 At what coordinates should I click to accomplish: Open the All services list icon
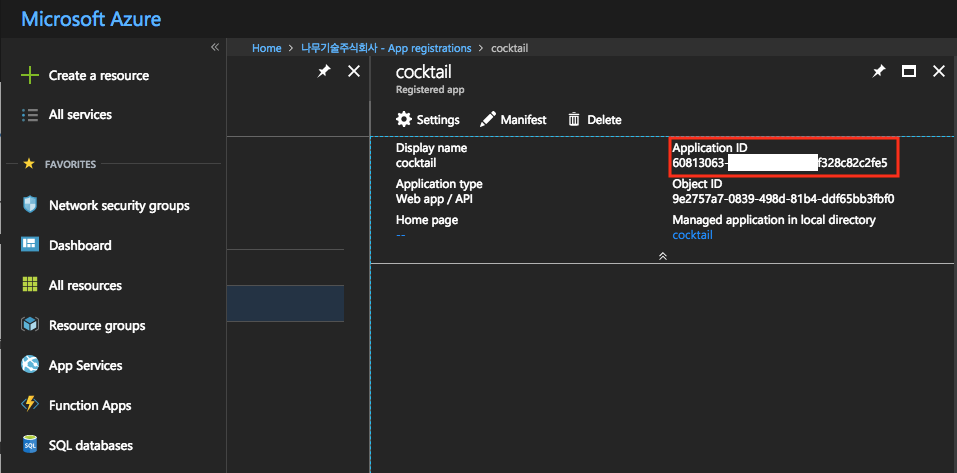[x=30, y=115]
